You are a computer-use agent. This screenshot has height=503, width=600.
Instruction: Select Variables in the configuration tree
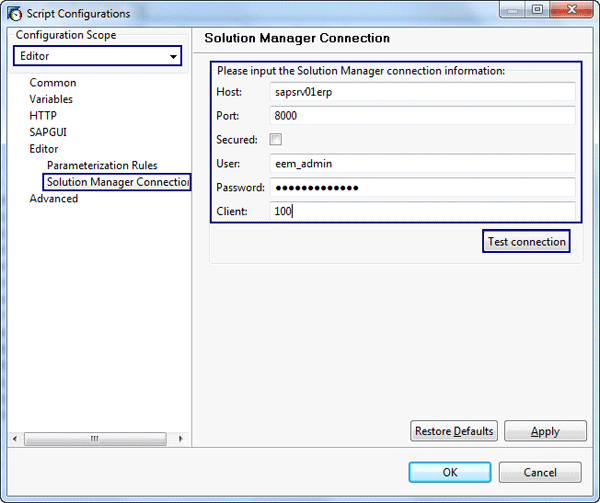pyautogui.click(x=51, y=99)
